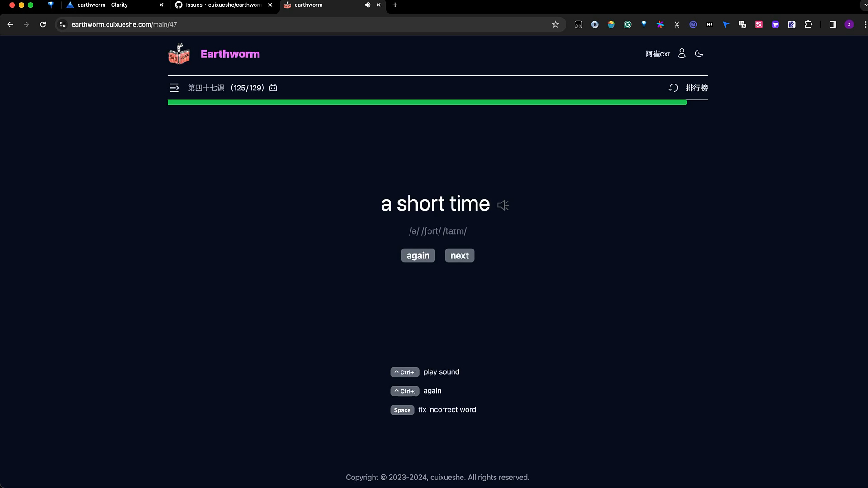Click the site information icon
This screenshot has height=488, width=868.
62,24
